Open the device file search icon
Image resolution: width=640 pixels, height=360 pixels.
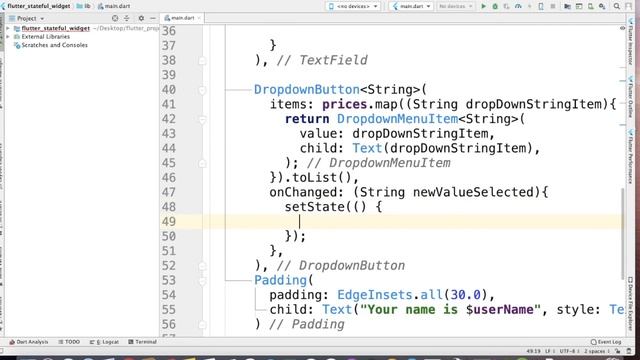click(x=591, y=6)
